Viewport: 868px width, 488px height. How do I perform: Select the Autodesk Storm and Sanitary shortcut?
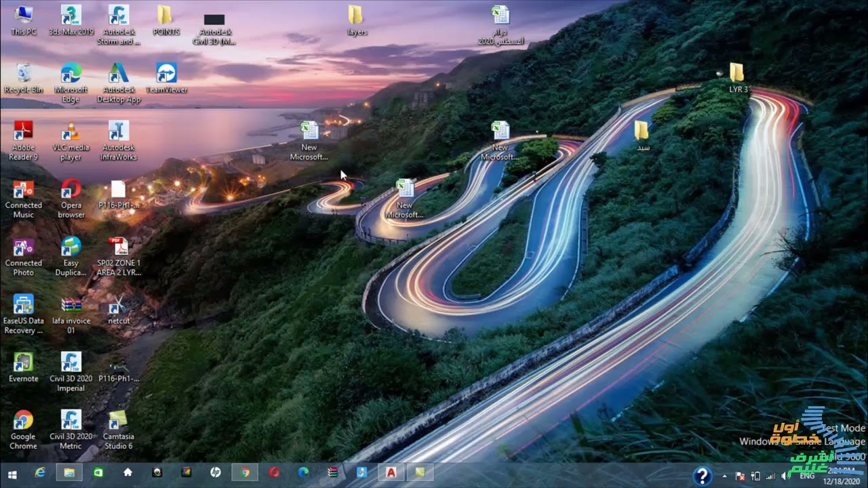click(x=119, y=25)
